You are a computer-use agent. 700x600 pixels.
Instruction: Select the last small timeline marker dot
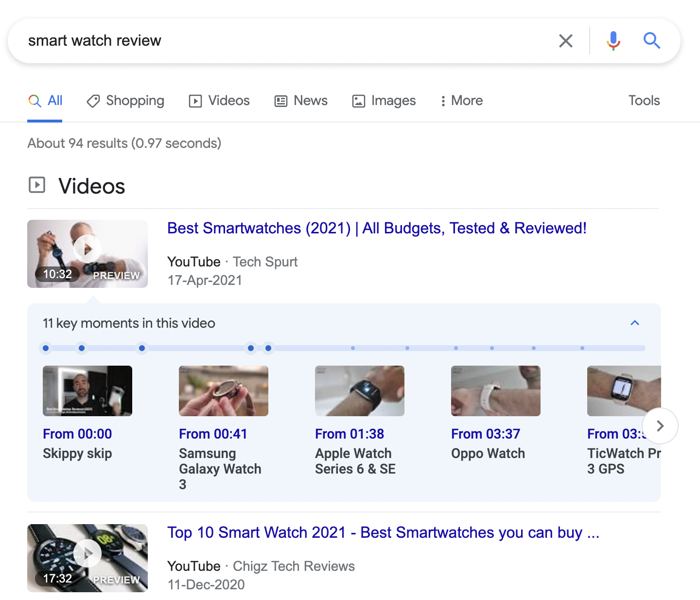(582, 348)
